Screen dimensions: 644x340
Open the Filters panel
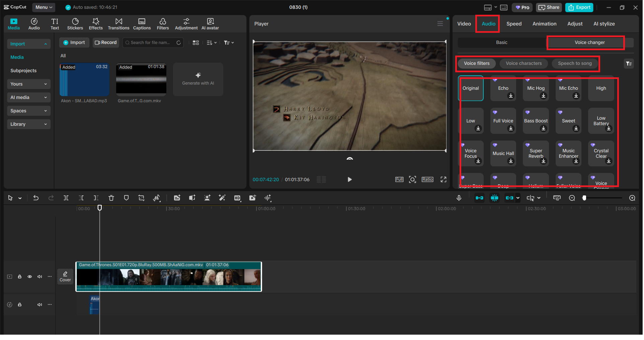point(163,24)
